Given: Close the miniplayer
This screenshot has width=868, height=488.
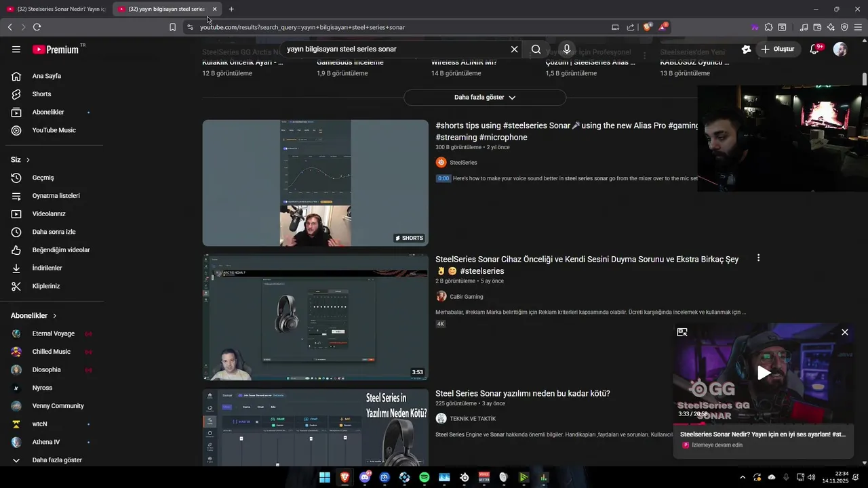Looking at the screenshot, I should coord(844,332).
